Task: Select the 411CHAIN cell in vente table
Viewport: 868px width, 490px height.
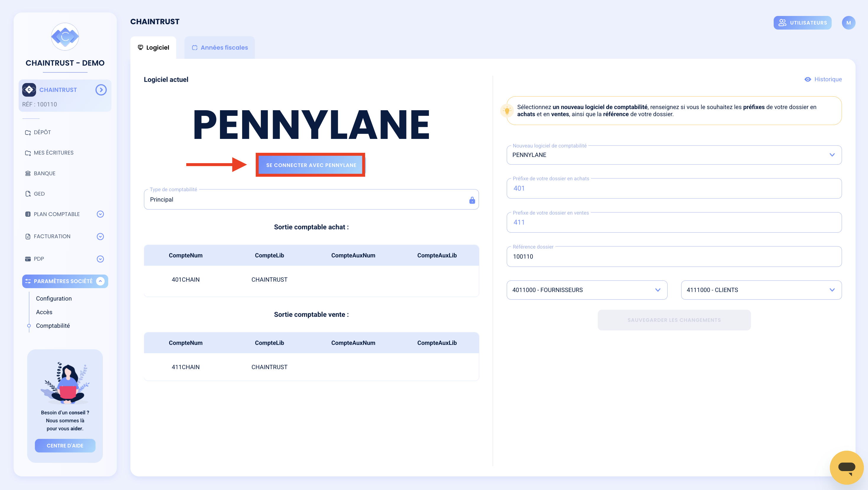Action: pos(186,367)
